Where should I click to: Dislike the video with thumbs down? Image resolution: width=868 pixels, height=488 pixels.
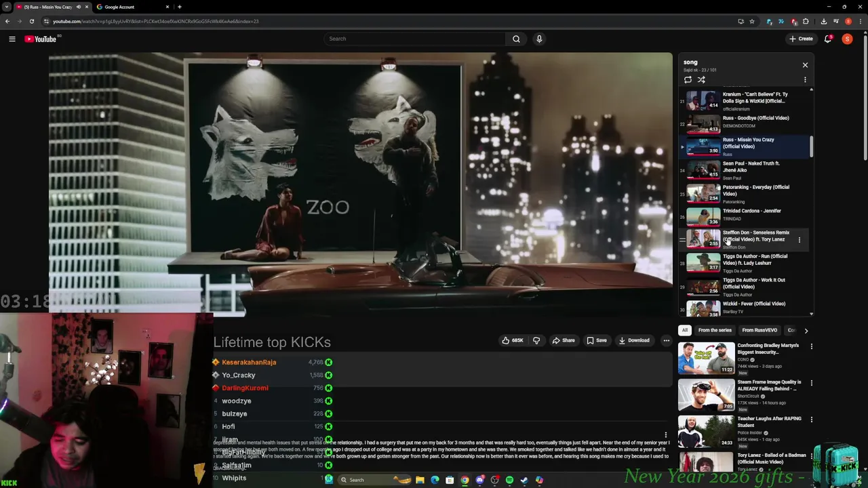click(536, 340)
